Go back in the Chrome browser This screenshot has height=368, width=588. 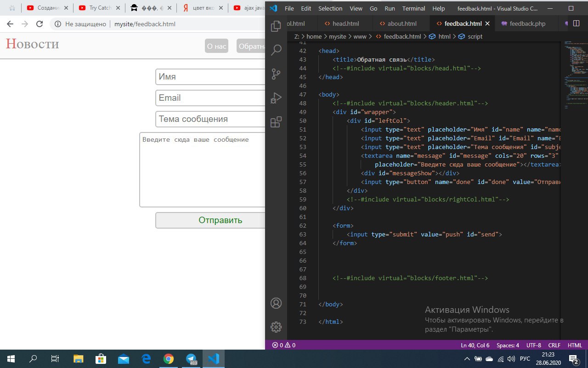[10, 24]
